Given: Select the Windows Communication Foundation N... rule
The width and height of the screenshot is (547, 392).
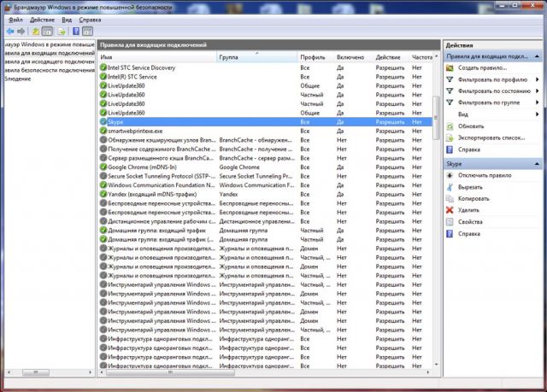Looking at the screenshot, I should (x=265, y=185).
